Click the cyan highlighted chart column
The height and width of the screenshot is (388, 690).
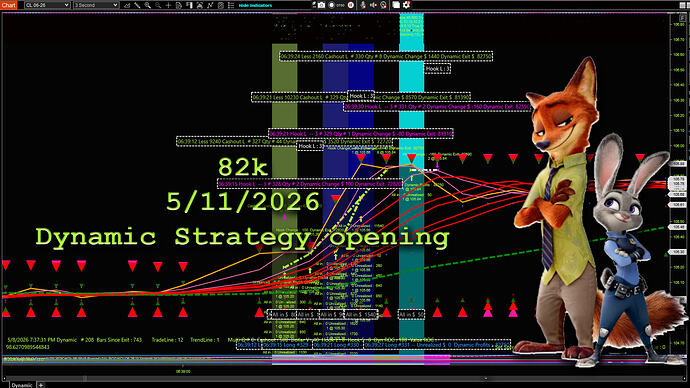coord(411,189)
